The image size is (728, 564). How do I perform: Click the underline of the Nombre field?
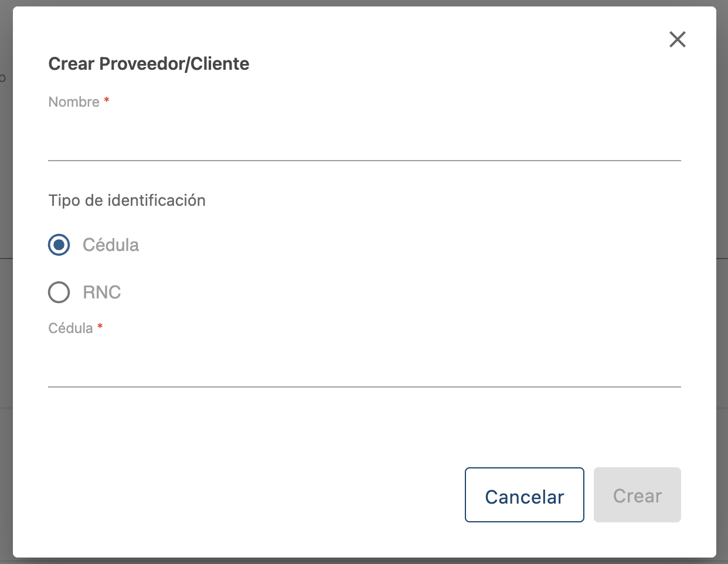pos(363,160)
